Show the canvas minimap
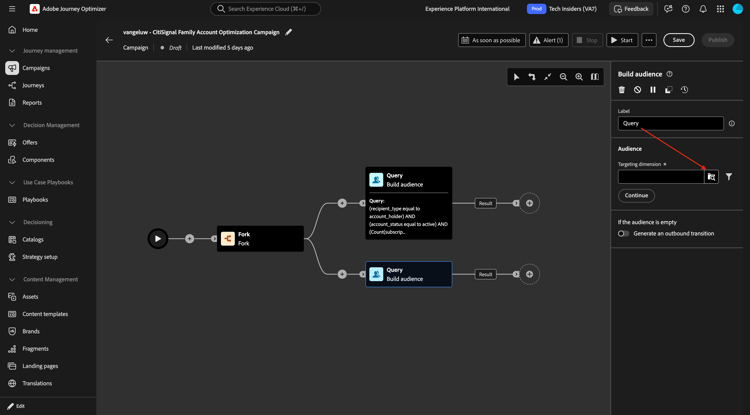750x415 pixels. click(595, 77)
